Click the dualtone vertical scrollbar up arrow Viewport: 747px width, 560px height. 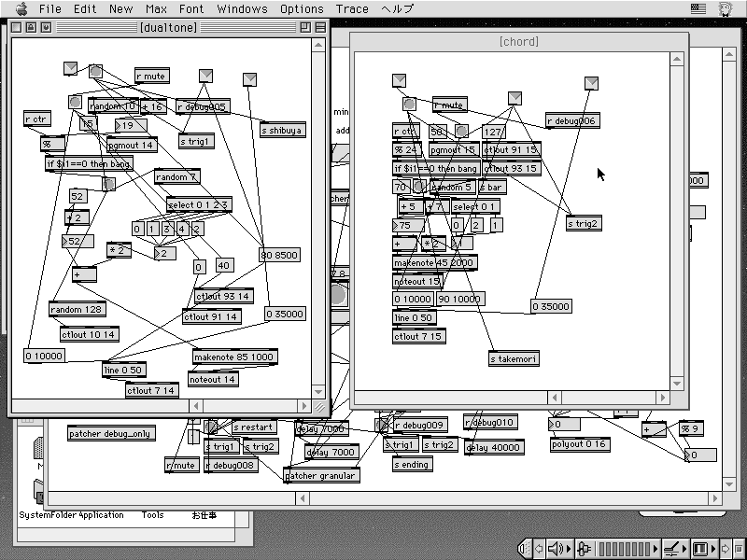click(318, 45)
